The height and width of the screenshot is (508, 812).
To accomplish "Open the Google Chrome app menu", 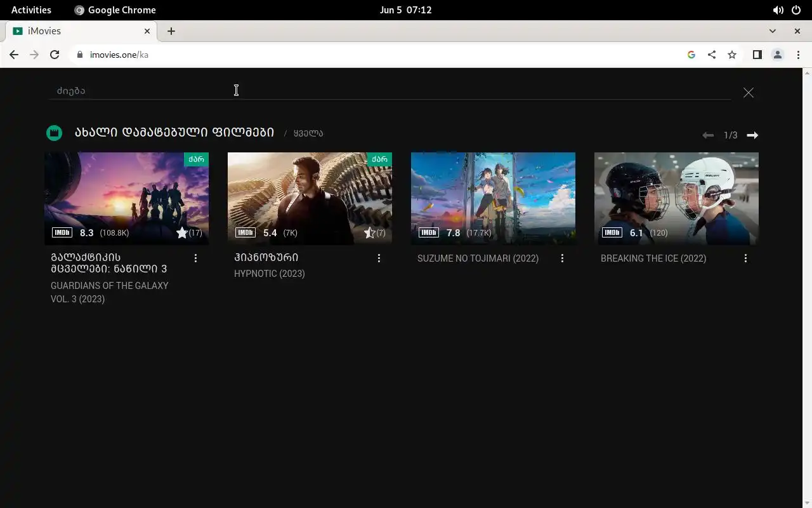I will [115, 10].
